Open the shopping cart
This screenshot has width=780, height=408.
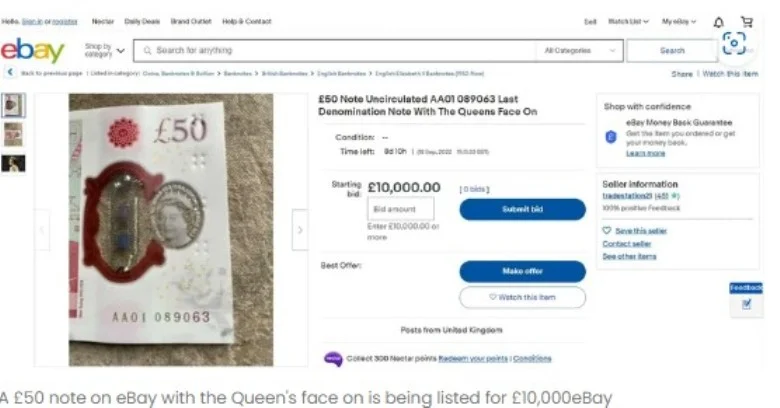[747, 22]
